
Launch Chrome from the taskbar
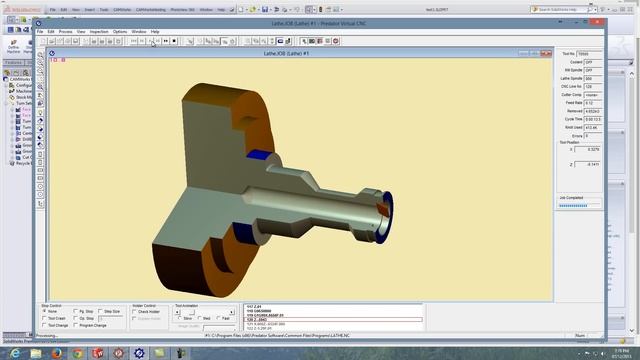click(77, 353)
